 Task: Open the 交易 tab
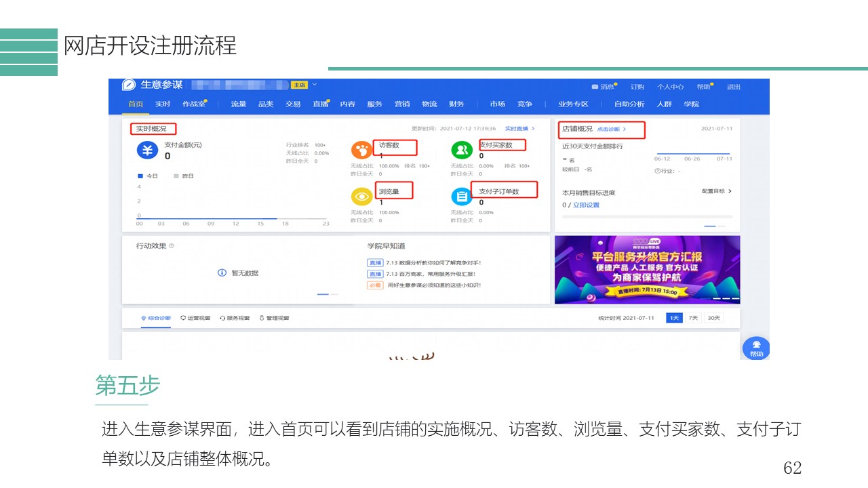point(293,104)
